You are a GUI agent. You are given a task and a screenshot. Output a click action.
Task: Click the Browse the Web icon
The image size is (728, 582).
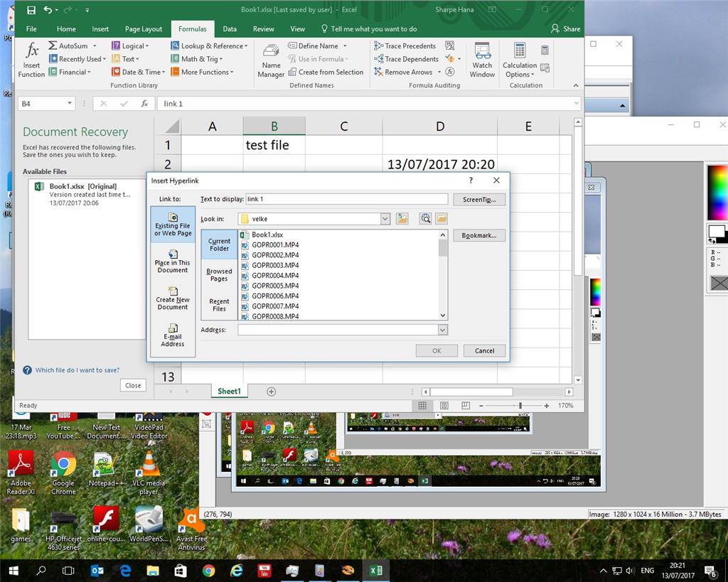point(425,219)
